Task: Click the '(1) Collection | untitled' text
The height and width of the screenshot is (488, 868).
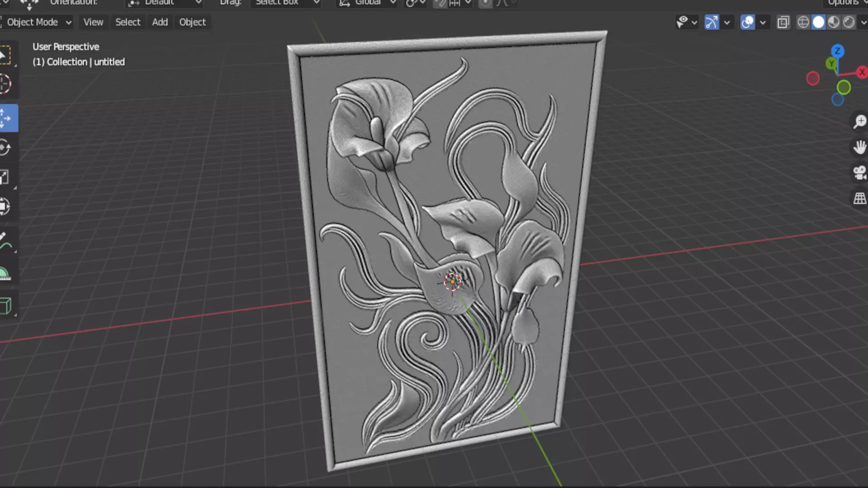Action: pos(79,62)
